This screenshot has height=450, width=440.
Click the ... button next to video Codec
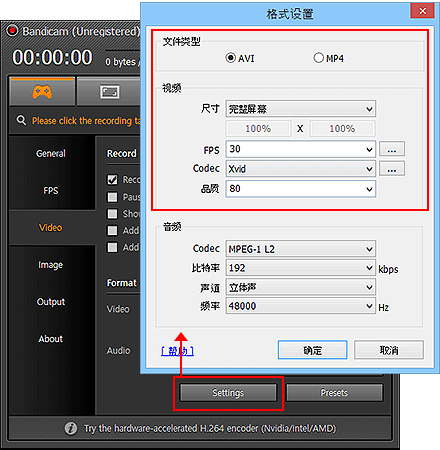(x=392, y=168)
